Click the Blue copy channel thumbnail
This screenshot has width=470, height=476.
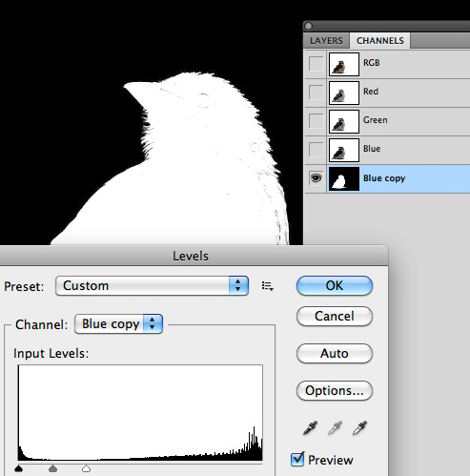[x=343, y=178]
